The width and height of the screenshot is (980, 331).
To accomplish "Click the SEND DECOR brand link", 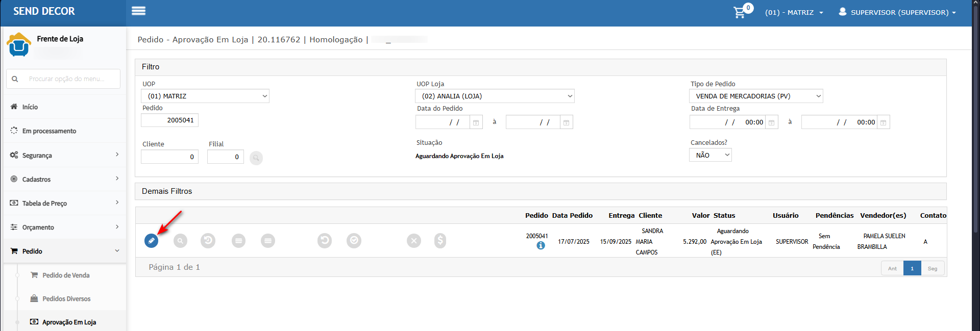I will pyautogui.click(x=44, y=11).
